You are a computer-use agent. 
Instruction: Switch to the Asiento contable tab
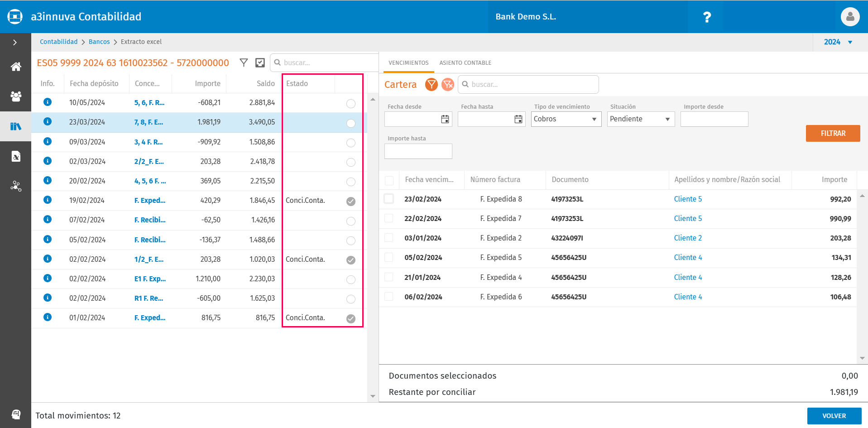click(465, 63)
